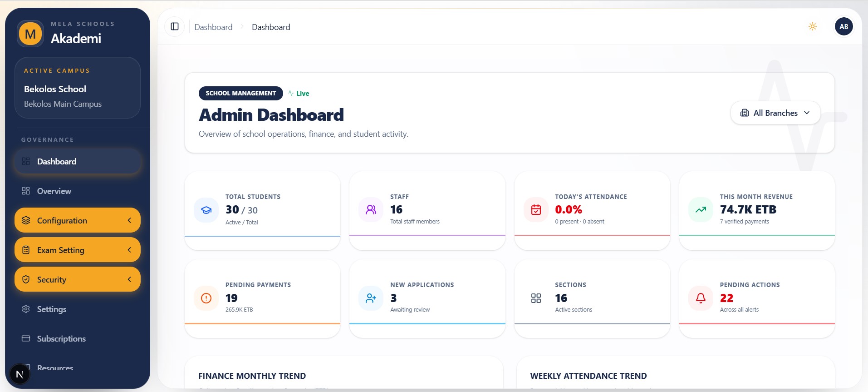Viewport: 868px width, 392px height.
Task: Open the Settings sidebar item
Action: (x=78, y=309)
